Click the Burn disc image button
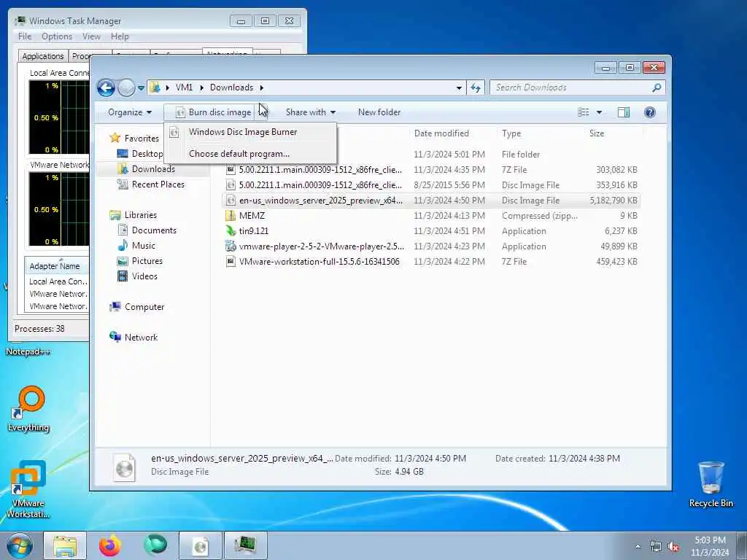 (x=213, y=112)
